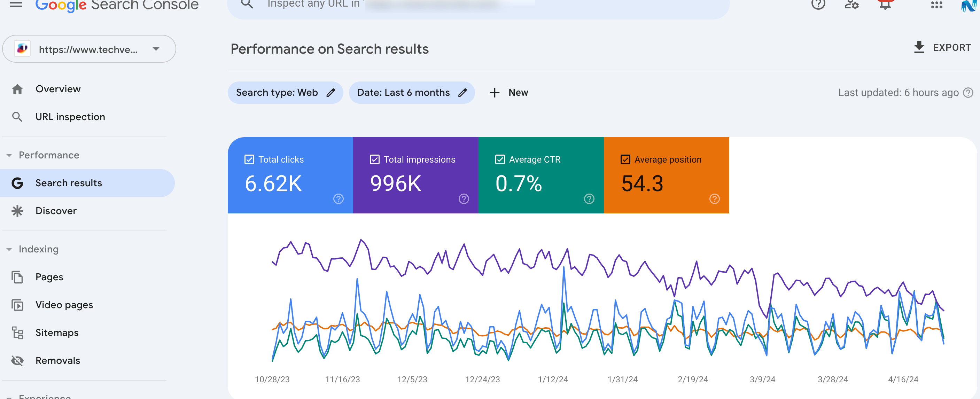The height and width of the screenshot is (399, 980).
Task: Click the Overview home icon
Action: coord(17,89)
